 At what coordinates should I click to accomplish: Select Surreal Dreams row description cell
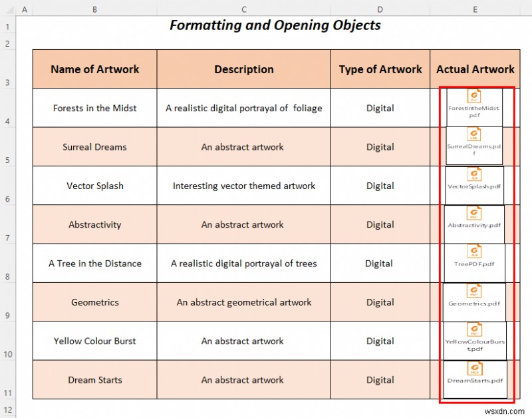click(243, 146)
